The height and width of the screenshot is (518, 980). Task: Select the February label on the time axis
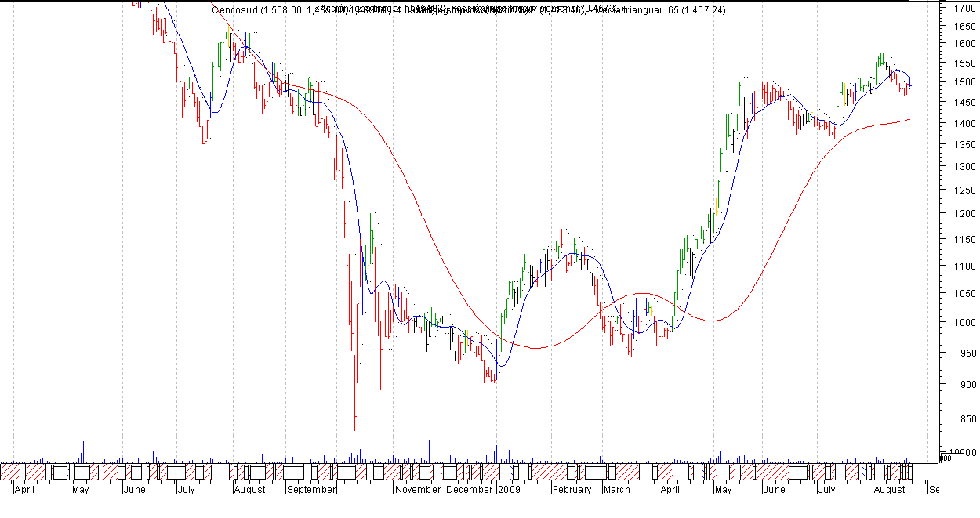pyautogui.click(x=572, y=490)
